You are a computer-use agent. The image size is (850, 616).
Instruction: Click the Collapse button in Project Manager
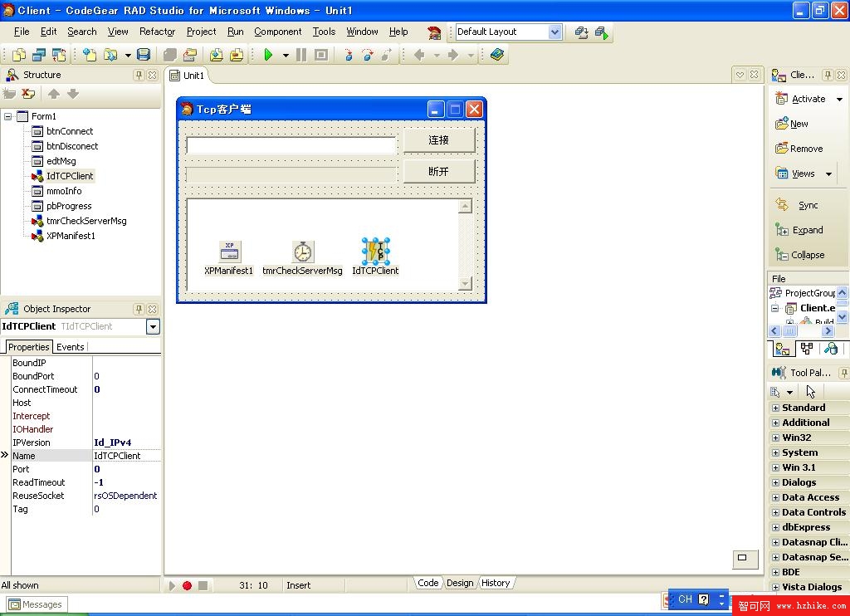[x=800, y=255]
